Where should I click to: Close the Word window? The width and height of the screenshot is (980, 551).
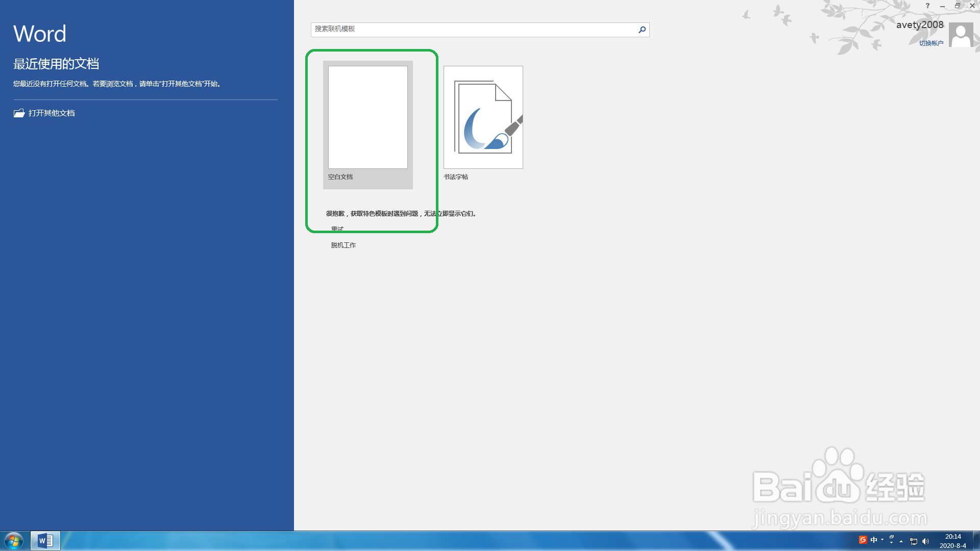click(972, 6)
